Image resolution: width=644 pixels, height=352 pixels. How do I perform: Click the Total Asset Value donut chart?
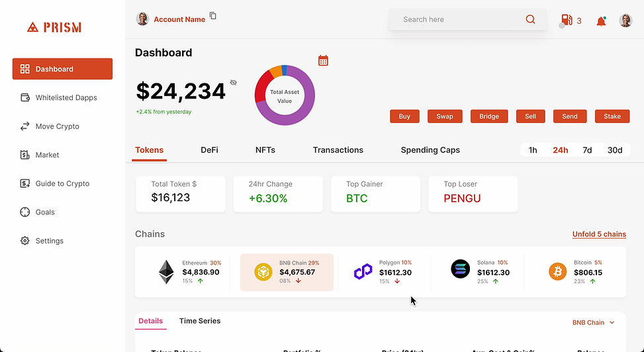285,95
